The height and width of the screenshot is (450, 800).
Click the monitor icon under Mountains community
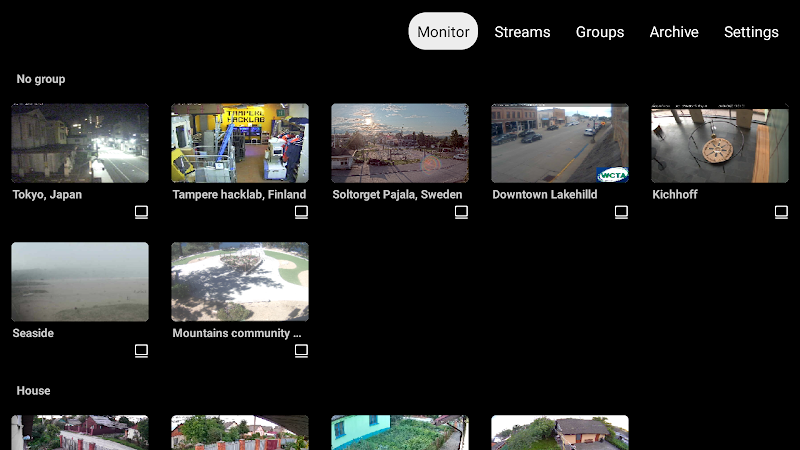point(302,351)
